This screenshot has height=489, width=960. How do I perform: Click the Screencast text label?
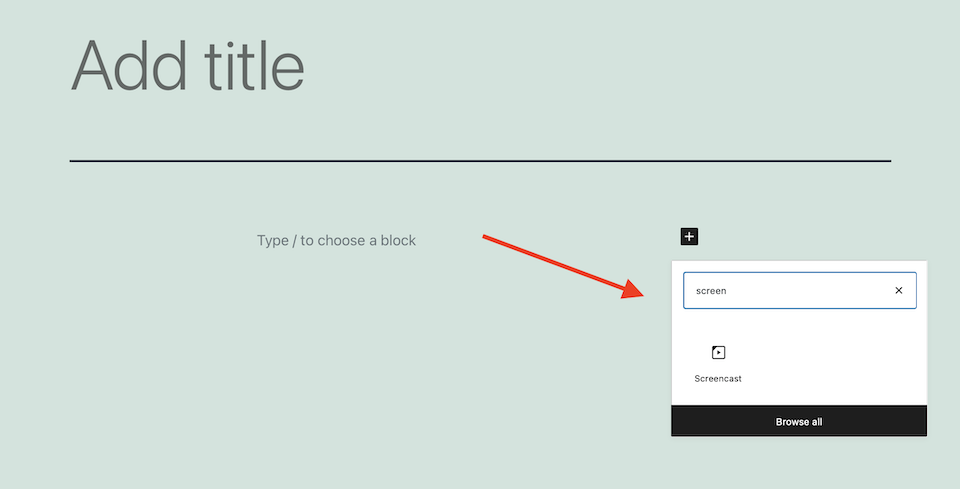pos(718,379)
